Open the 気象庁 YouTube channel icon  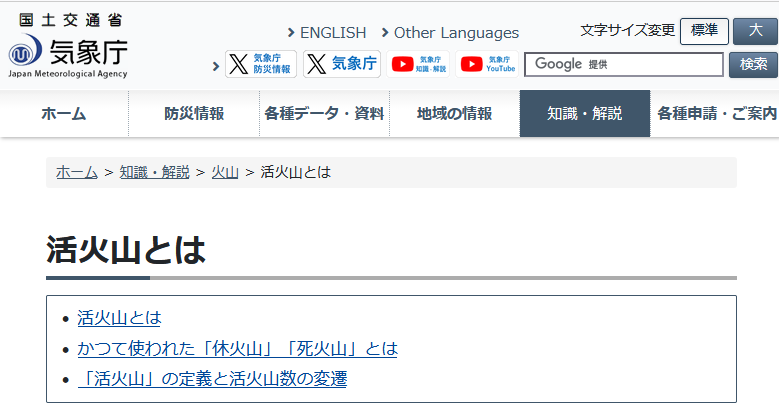click(487, 64)
